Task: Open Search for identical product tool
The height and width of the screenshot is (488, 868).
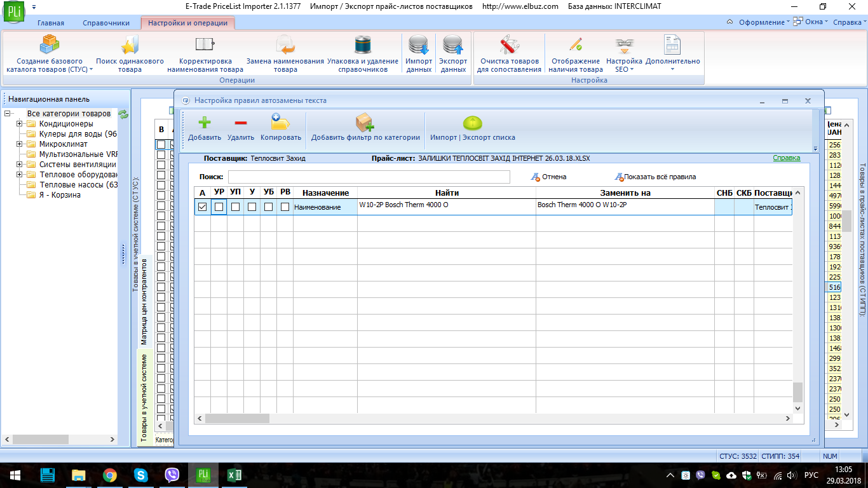Action: click(130, 53)
